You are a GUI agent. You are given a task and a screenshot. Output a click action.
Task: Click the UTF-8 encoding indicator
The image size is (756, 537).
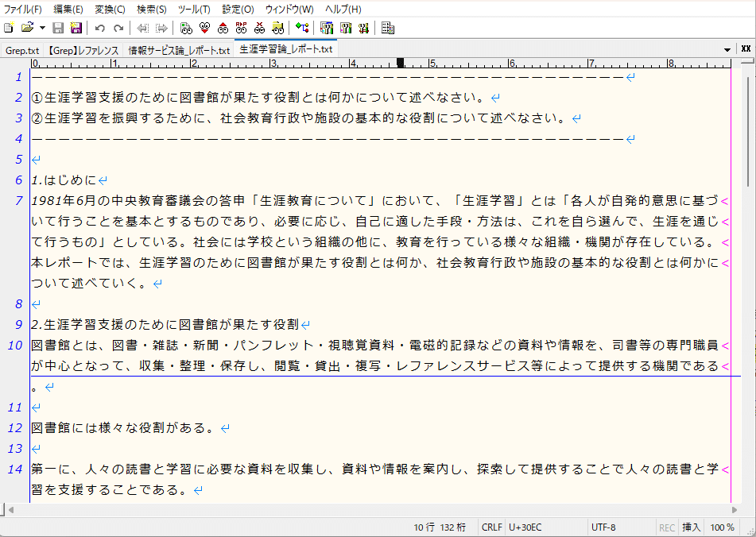603,527
